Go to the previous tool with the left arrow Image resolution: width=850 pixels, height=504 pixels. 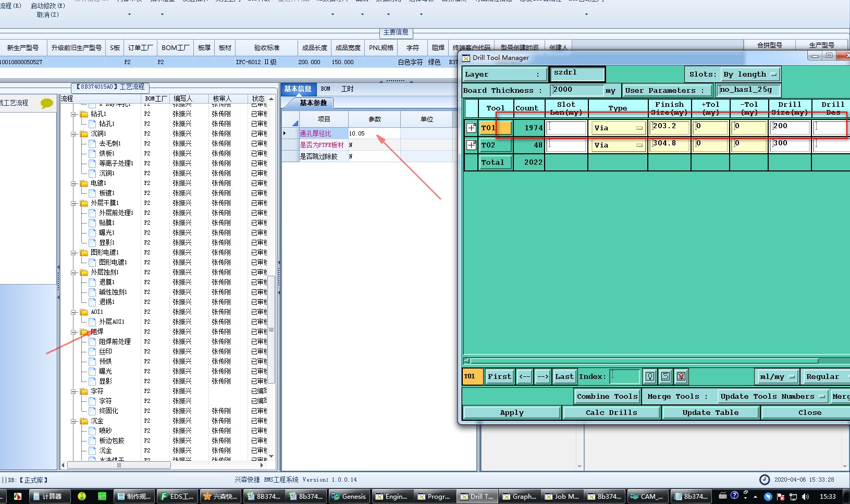pos(524,376)
